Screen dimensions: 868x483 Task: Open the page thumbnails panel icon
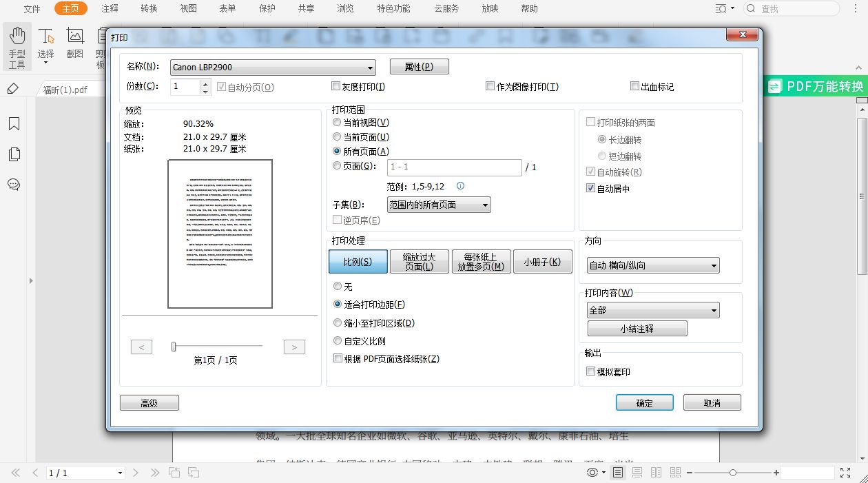pos(16,154)
